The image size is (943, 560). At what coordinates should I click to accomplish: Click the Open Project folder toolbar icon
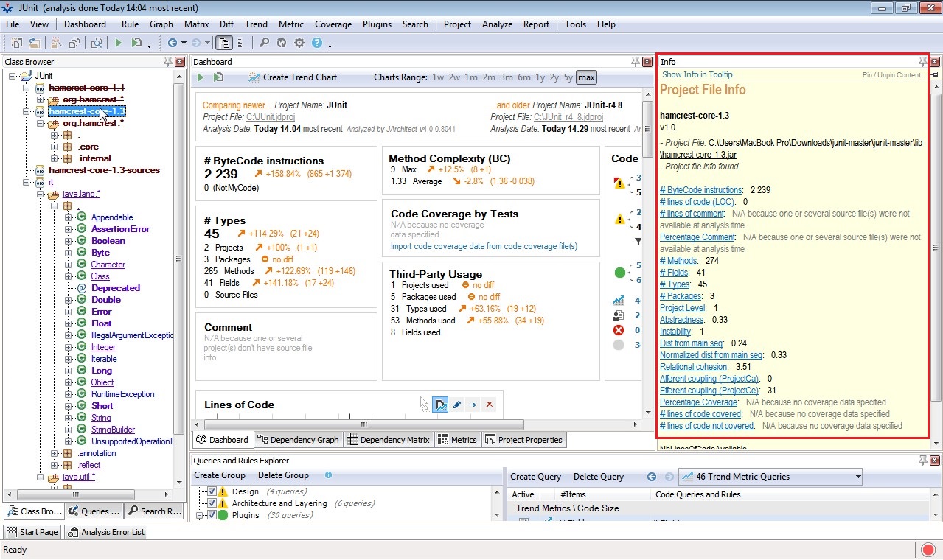click(35, 43)
